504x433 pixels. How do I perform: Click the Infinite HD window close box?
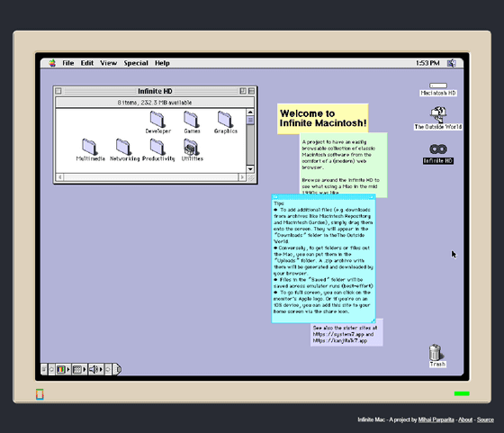click(58, 91)
